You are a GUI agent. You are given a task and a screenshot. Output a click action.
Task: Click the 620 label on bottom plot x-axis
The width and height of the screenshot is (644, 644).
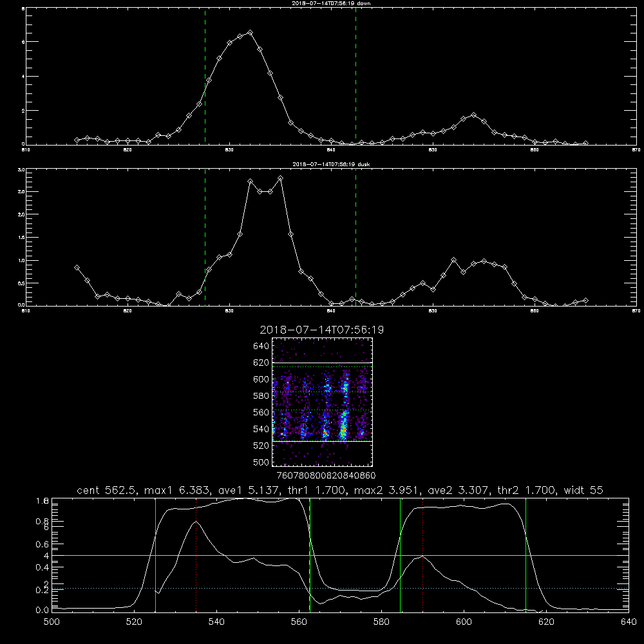pos(546,622)
